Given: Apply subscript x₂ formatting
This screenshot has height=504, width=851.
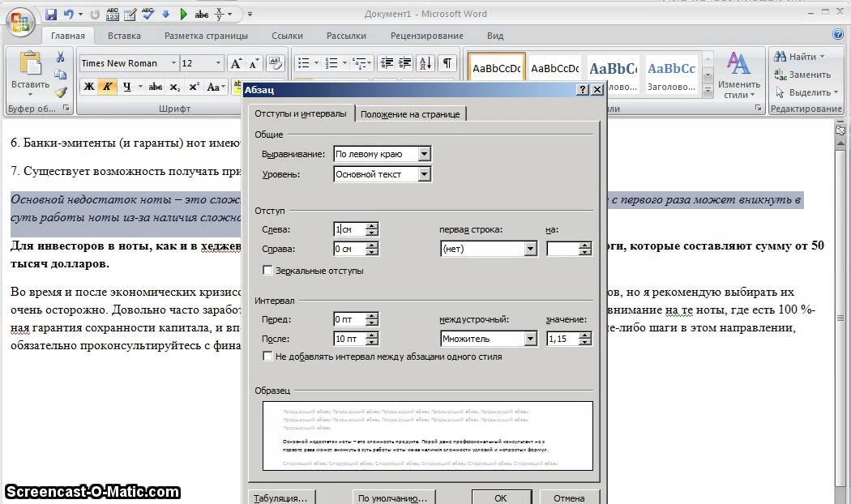Looking at the screenshot, I should [174, 87].
